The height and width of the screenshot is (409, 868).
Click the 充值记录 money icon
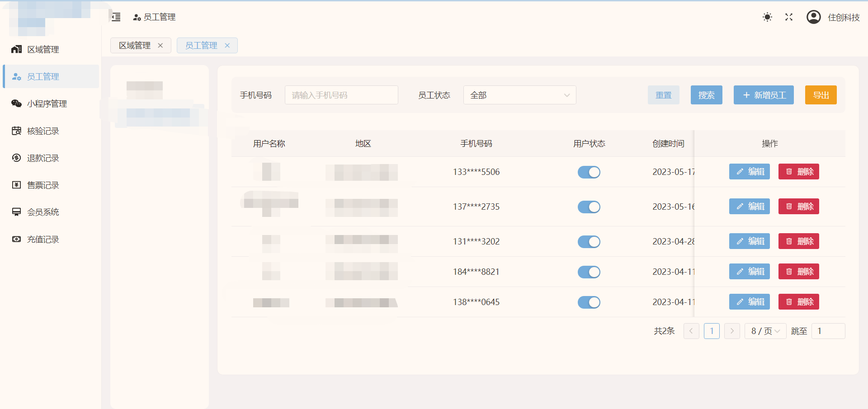17,239
